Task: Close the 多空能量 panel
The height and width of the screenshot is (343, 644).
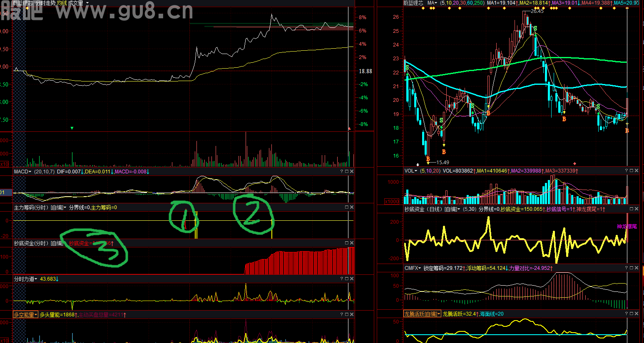Action: (352, 314)
